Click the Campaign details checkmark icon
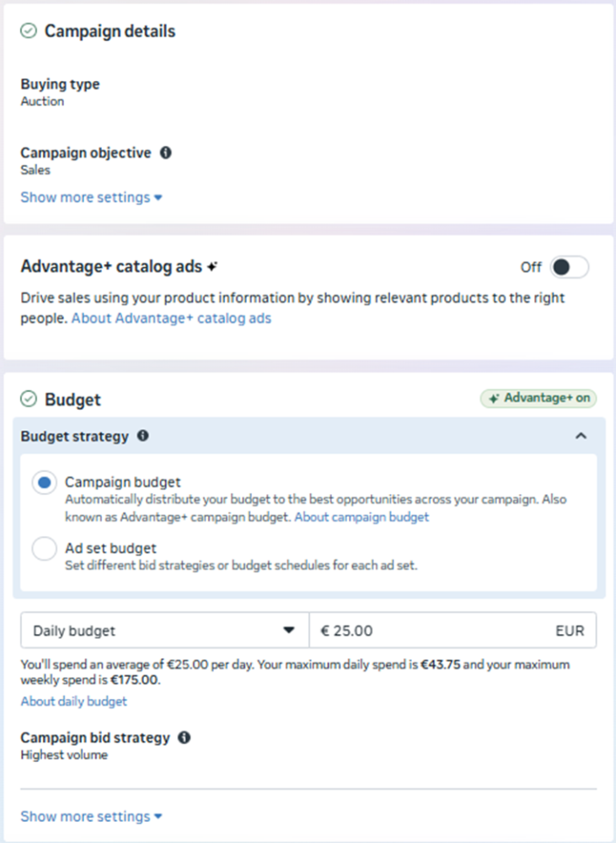 pyautogui.click(x=29, y=31)
